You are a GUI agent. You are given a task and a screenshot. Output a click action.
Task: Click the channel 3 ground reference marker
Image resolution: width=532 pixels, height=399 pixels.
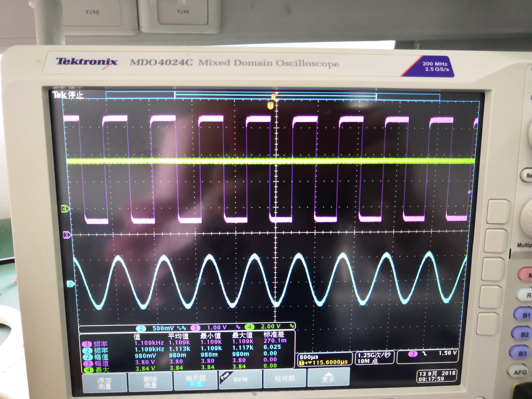tap(67, 235)
